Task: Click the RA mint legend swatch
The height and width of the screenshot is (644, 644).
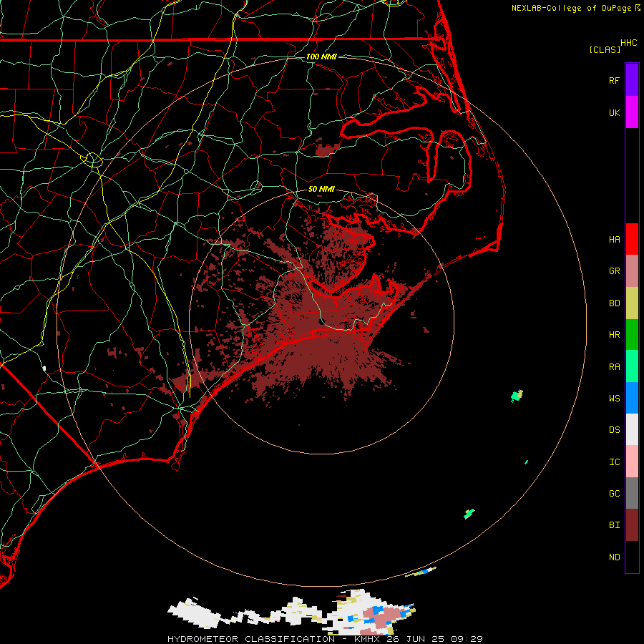Action: (632, 366)
